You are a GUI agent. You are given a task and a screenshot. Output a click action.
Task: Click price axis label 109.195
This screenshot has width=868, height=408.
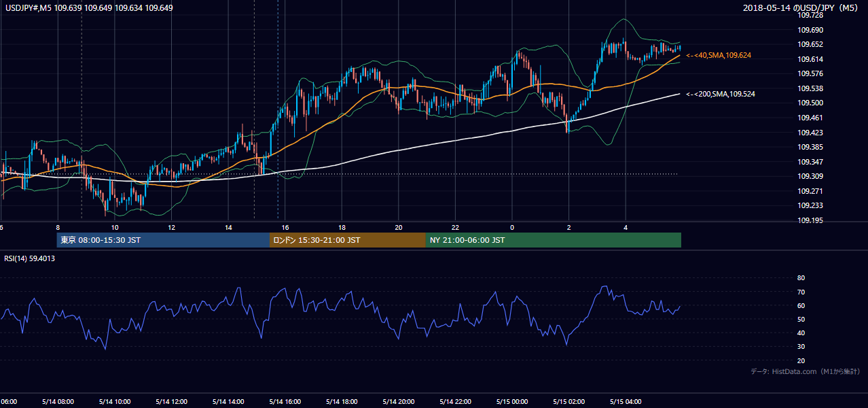pos(809,220)
